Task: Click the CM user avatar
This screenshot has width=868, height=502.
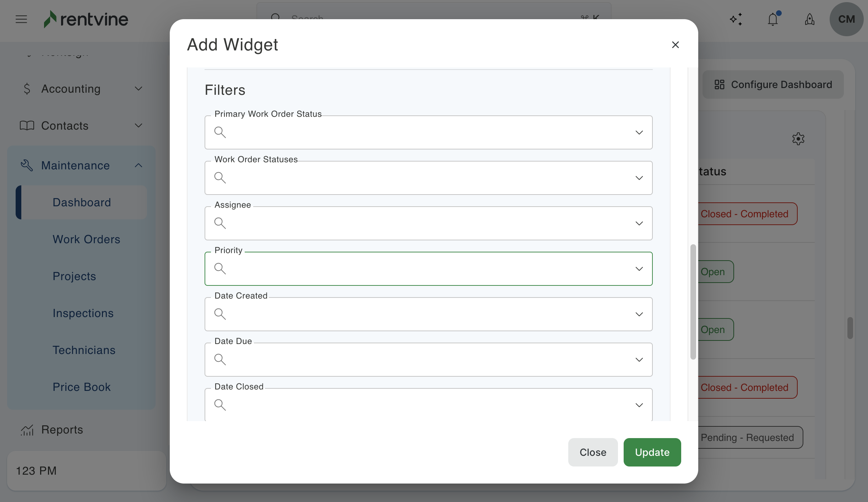Action: [846, 19]
